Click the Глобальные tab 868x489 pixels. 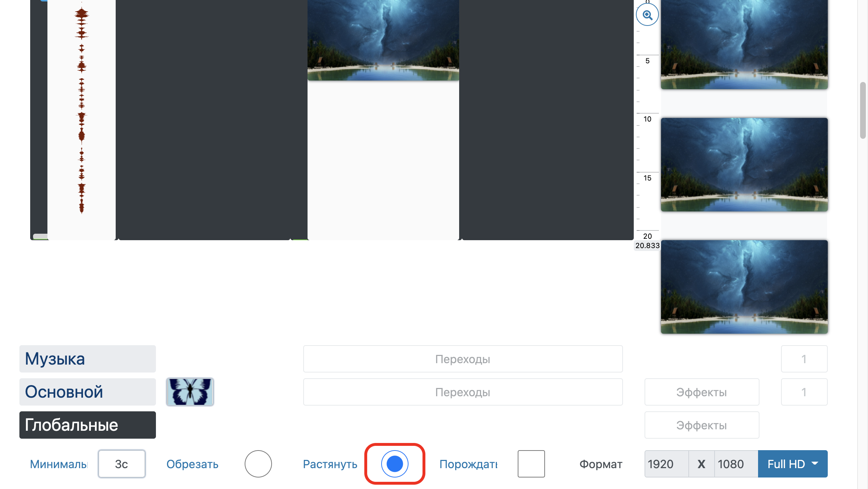[88, 425]
